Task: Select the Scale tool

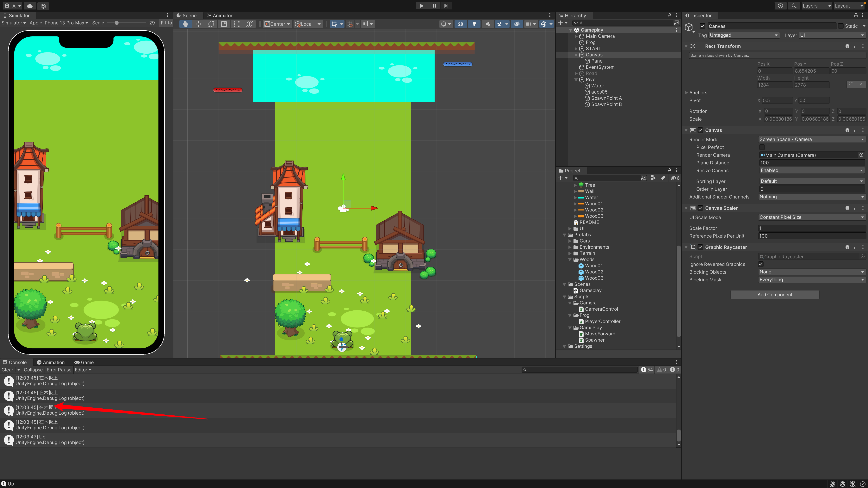Action: click(224, 24)
